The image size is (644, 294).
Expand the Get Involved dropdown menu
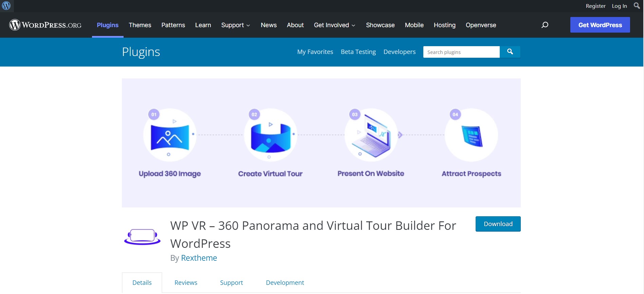coord(334,25)
